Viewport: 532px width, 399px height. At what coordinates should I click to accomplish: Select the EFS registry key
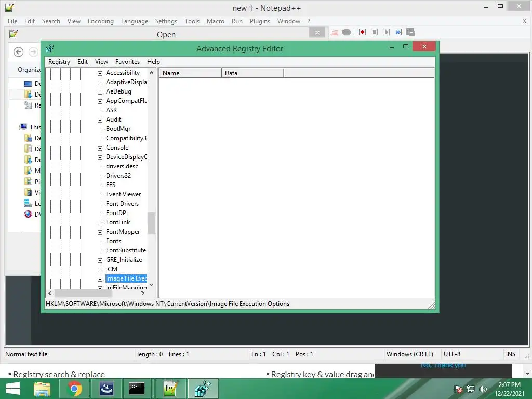(111, 185)
